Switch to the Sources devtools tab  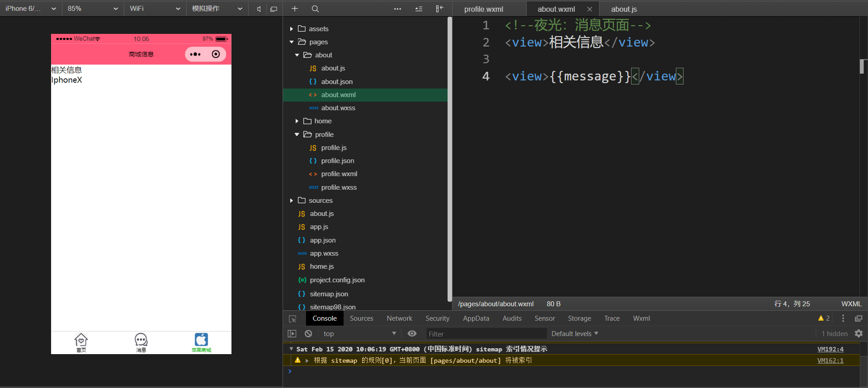pos(362,318)
